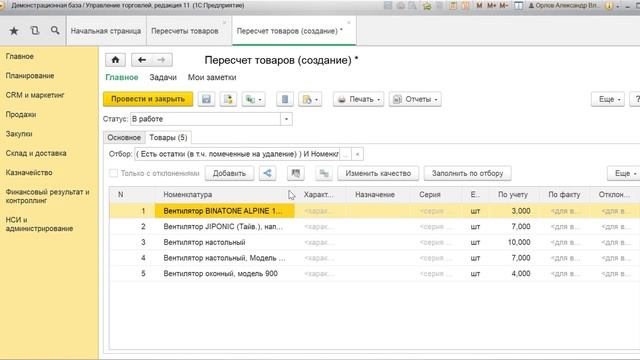
Task: Clear the Отбор filter with the x button
Action: (x=357, y=154)
